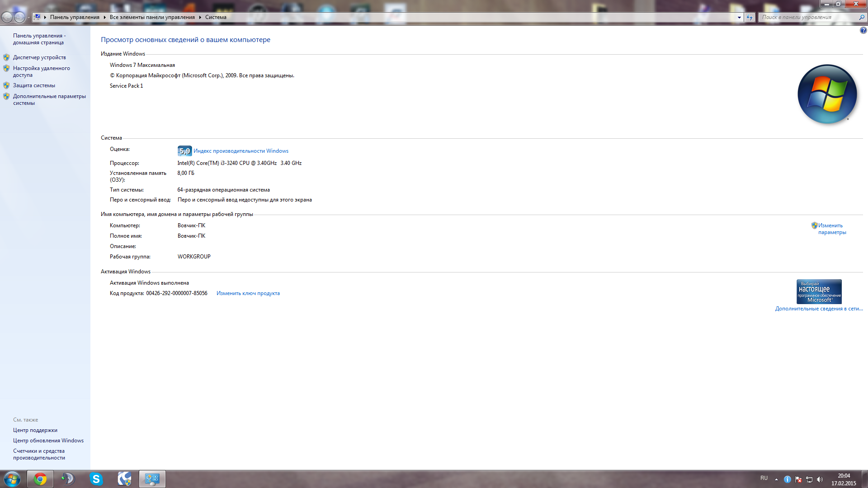Open 'Дополнительные сведения в сети...' link

(x=819, y=309)
